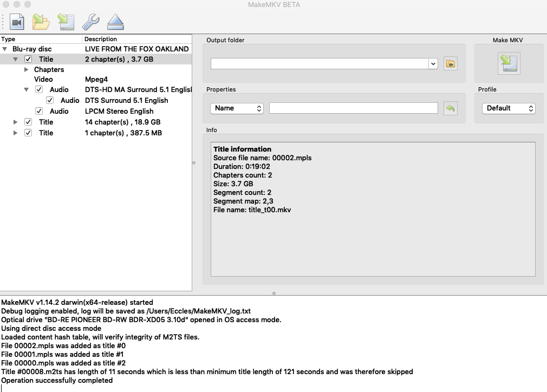Expand the 14 chapter(s) Title node
547x392 pixels.
[x=15, y=122]
